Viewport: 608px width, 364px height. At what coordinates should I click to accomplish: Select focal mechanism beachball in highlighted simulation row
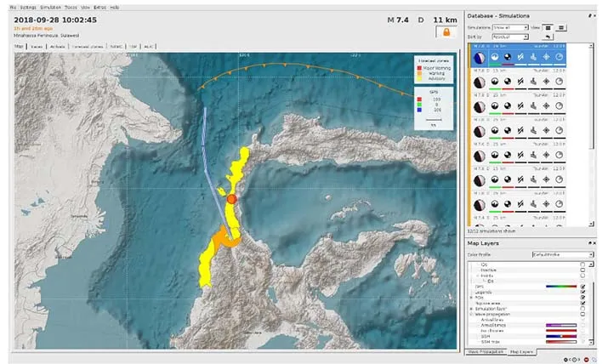click(480, 58)
